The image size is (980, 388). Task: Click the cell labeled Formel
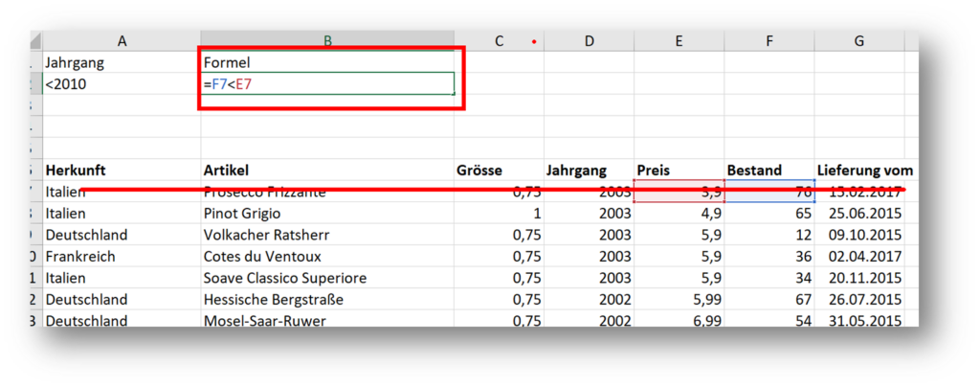[325, 62]
